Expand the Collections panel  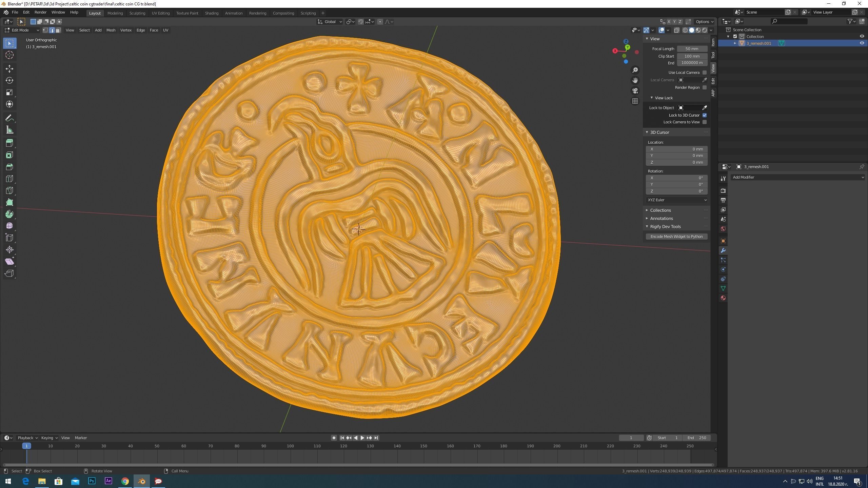pos(660,210)
